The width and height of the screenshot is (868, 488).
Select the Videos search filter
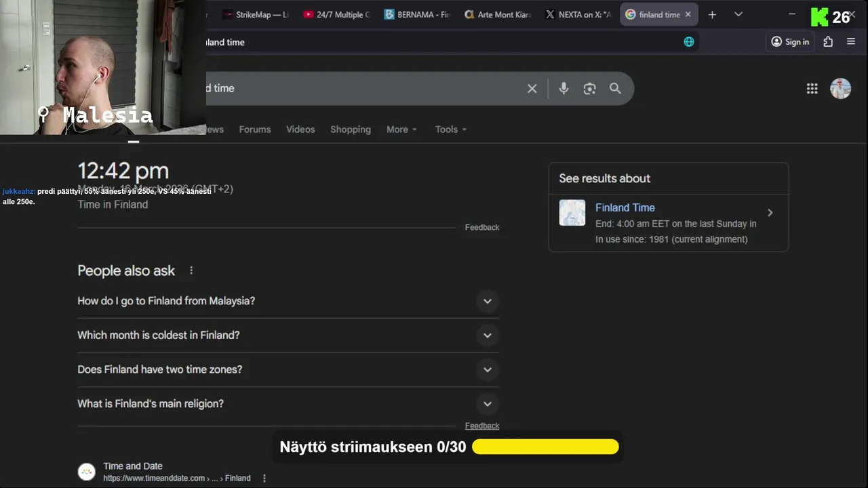(x=300, y=129)
